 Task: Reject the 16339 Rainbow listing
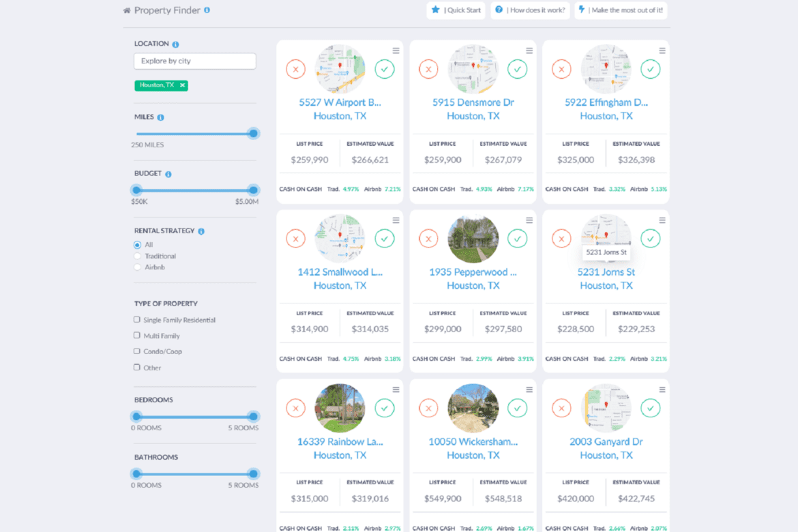click(295, 408)
